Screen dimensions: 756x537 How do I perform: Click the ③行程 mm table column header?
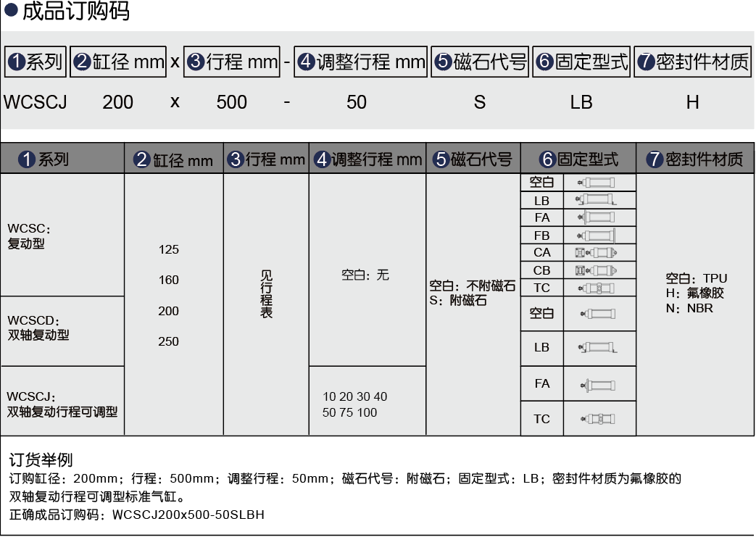266,159
